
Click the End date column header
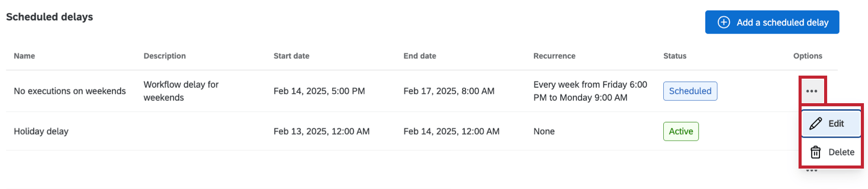tap(420, 56)
